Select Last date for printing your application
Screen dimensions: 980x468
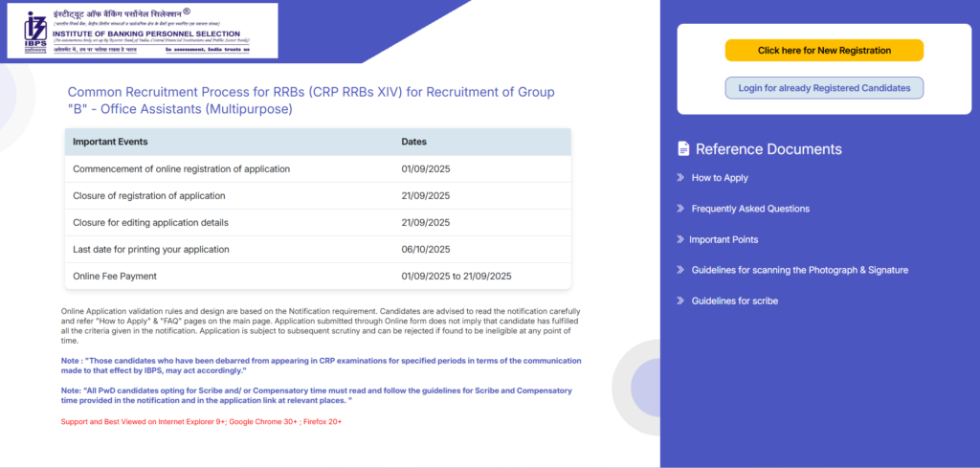pyautogui.click(x=151, y=249)
